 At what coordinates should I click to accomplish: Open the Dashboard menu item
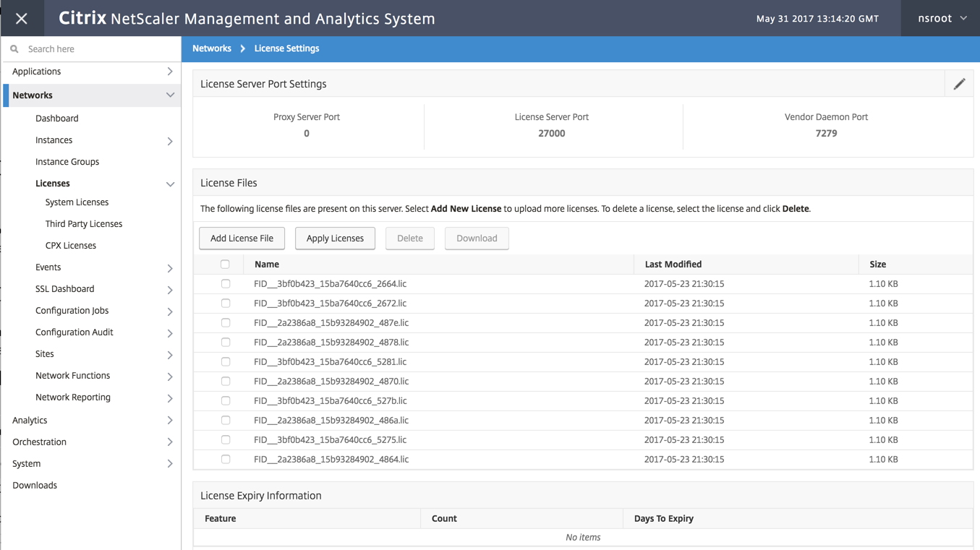57,119
